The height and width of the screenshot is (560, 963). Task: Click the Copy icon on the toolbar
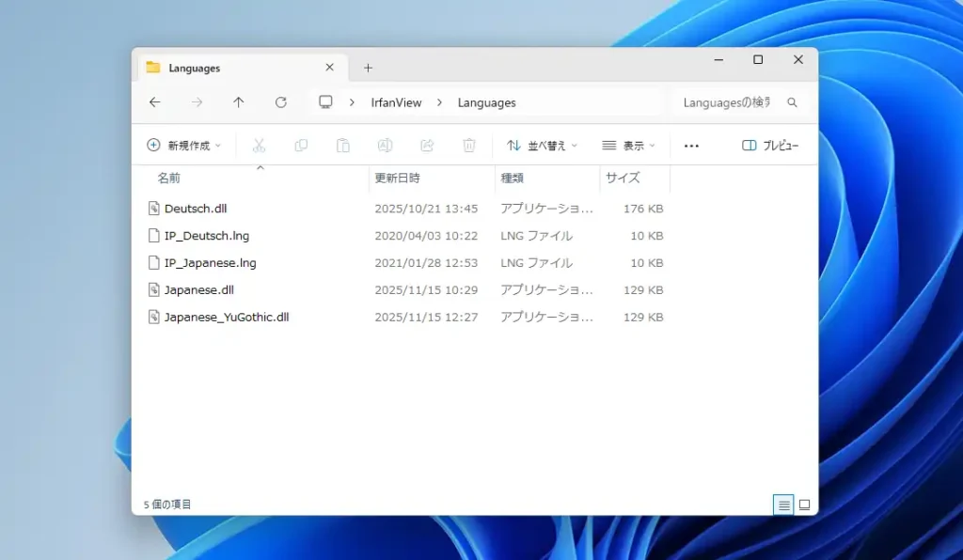click(301, 145)
